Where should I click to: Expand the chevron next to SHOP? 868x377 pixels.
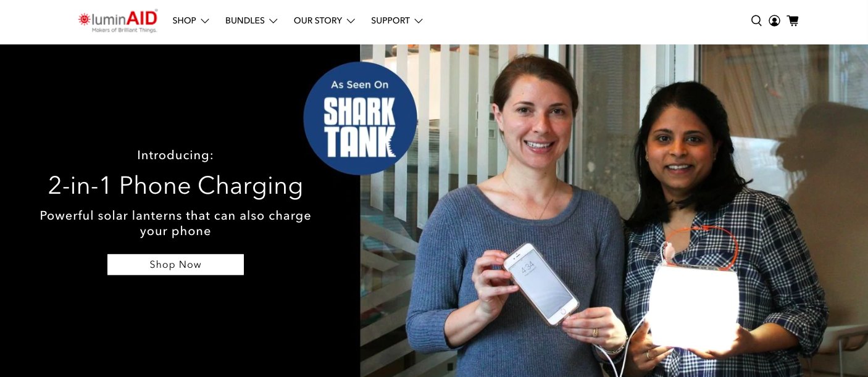click(x=205, y=21)
